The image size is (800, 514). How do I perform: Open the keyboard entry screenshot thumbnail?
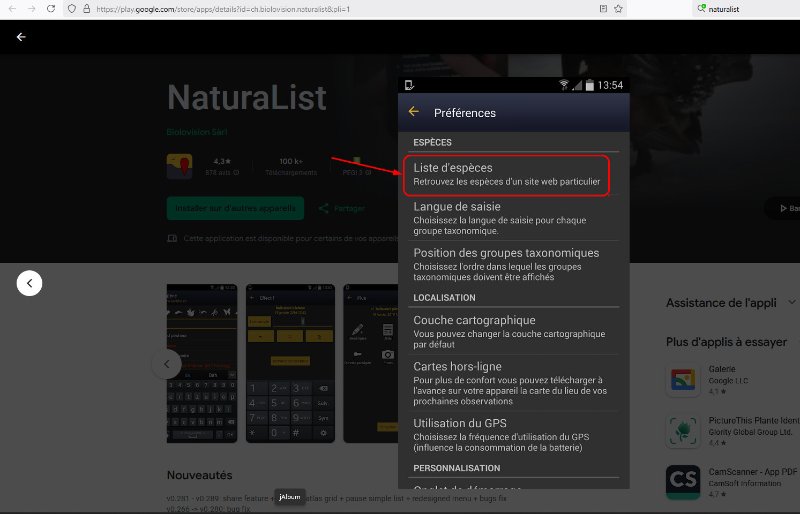(202, 363)
